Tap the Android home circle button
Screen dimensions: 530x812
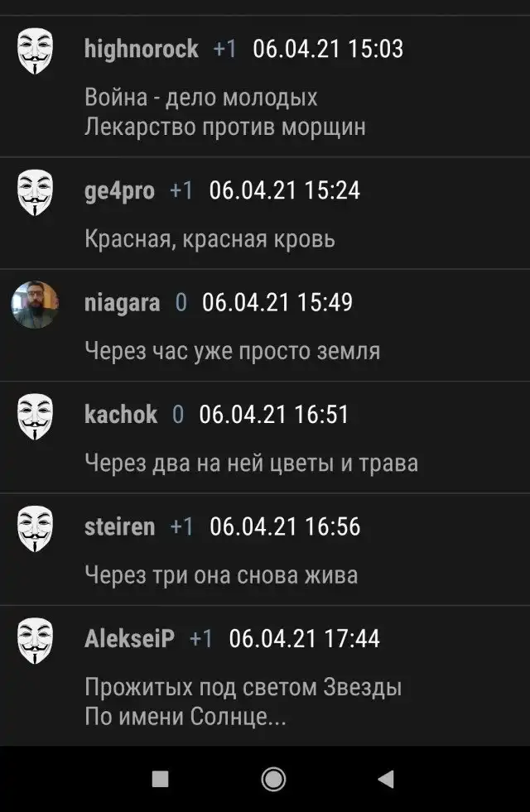click(273, 779)
